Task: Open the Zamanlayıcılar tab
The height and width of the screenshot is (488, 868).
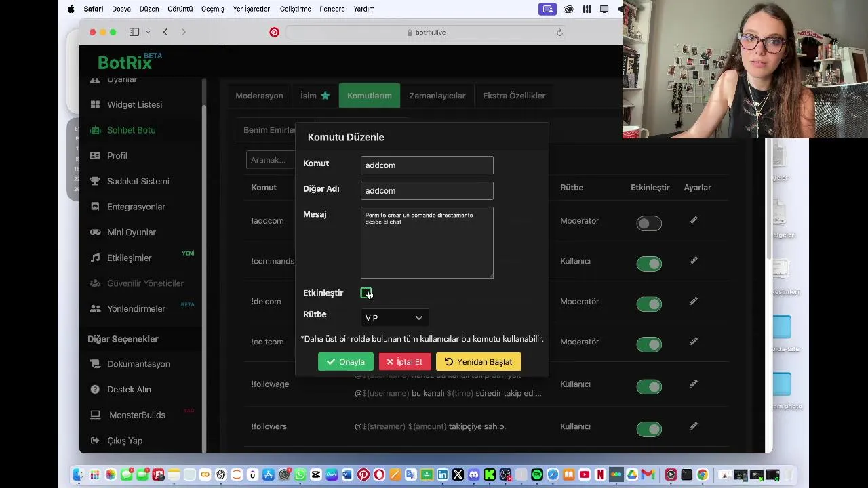Action: pos(437,96)
